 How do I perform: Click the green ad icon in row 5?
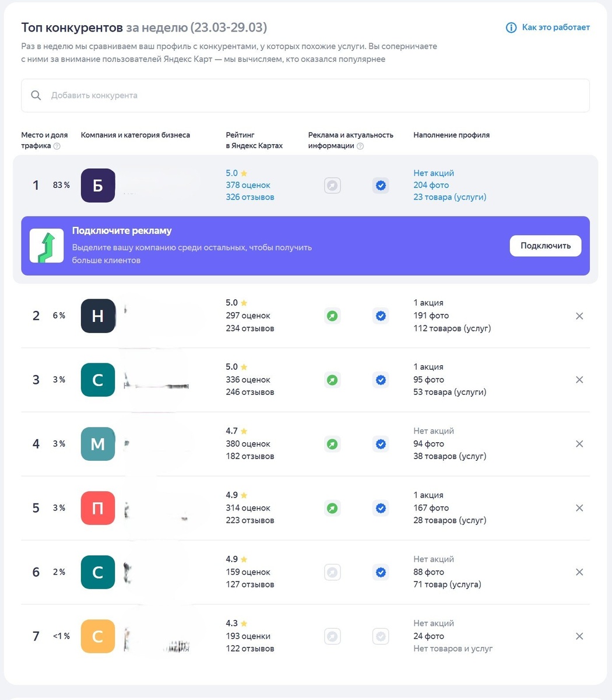pyautogui.click(x=332, y=508)
